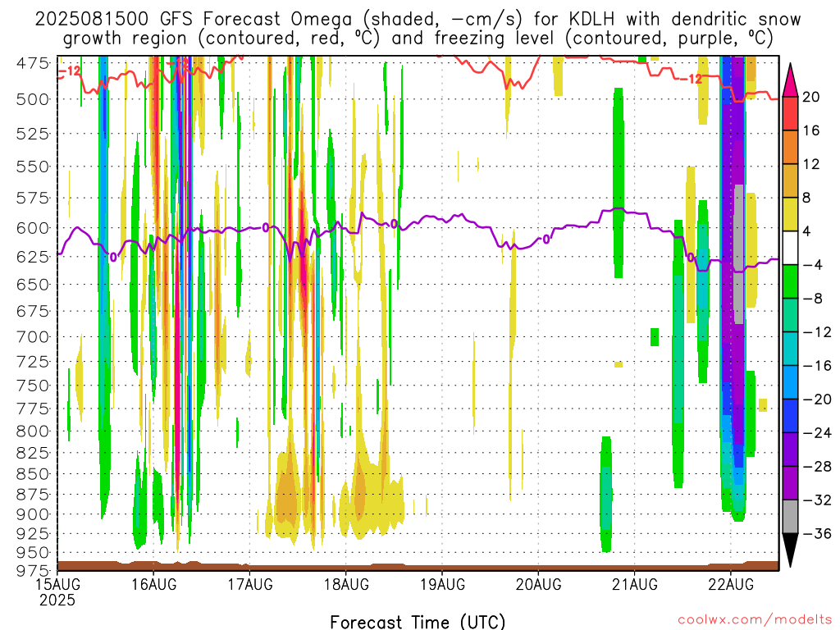Click the 800 pressure level label
The image size is (840, 630).
click(33, 431)
